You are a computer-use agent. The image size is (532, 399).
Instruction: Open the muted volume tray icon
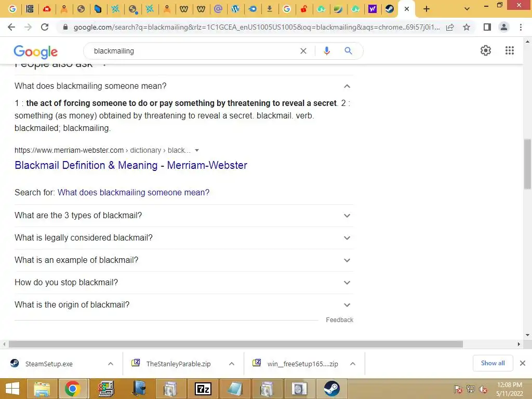483,389
